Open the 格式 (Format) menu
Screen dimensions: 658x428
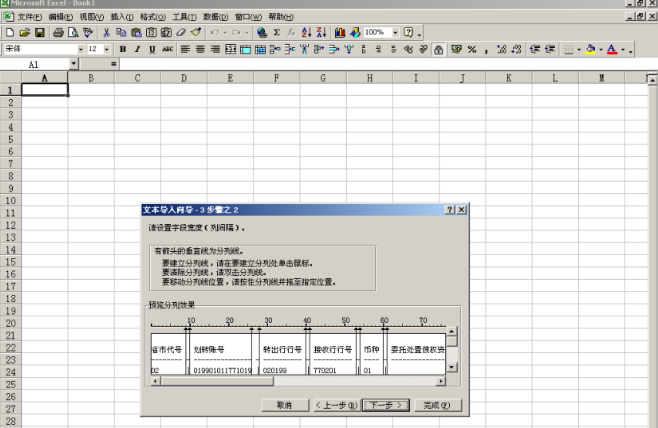pos(153,17)
